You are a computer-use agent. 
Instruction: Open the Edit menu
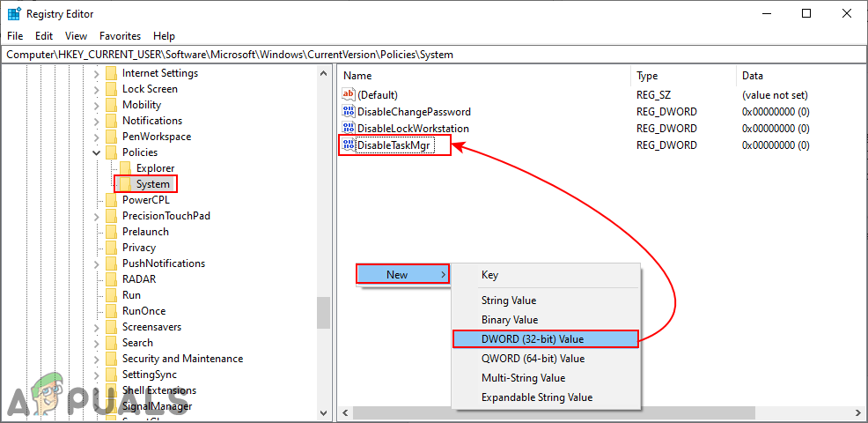pyautogui.click(x=44, y=36)
